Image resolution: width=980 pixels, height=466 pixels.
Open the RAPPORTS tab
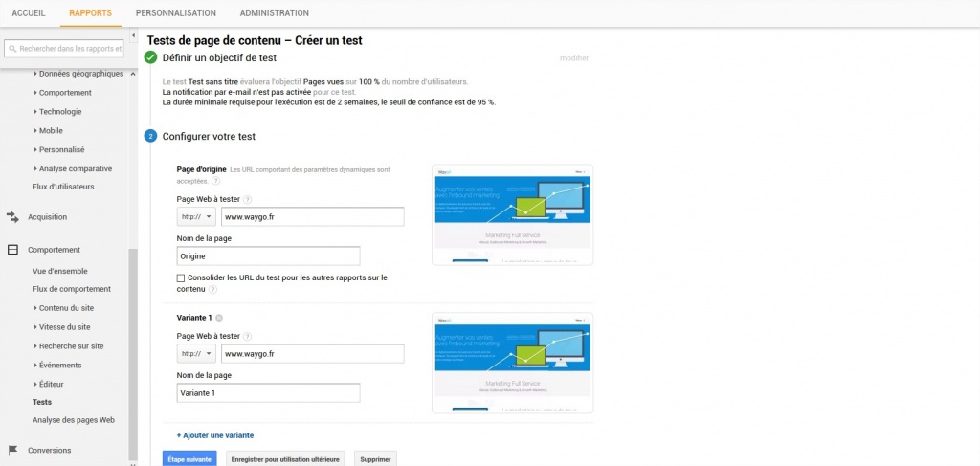click(91, 13)
